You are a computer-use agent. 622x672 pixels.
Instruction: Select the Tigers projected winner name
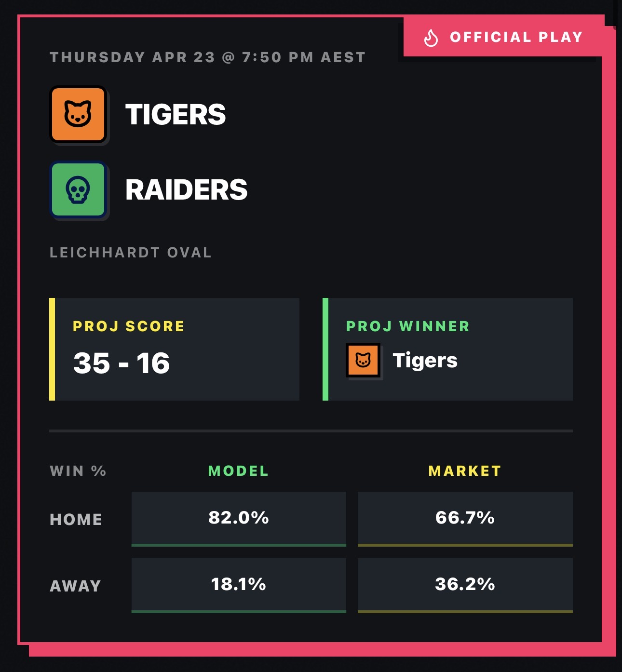coord(425,361)
